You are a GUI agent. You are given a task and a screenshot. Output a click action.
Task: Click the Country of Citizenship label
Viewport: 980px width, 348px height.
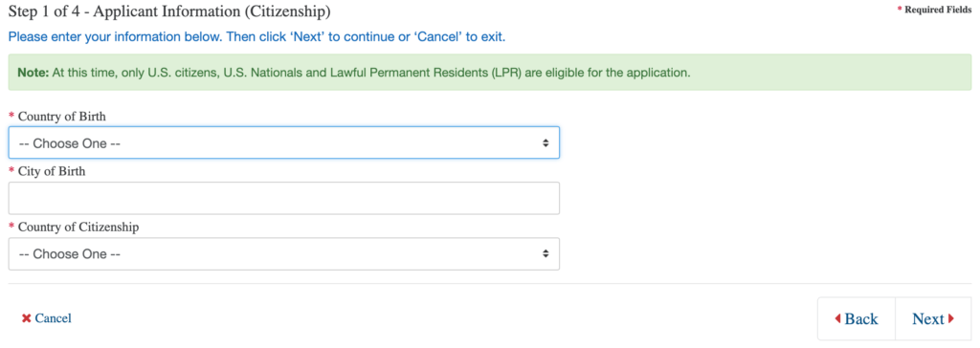coord(78,227)
